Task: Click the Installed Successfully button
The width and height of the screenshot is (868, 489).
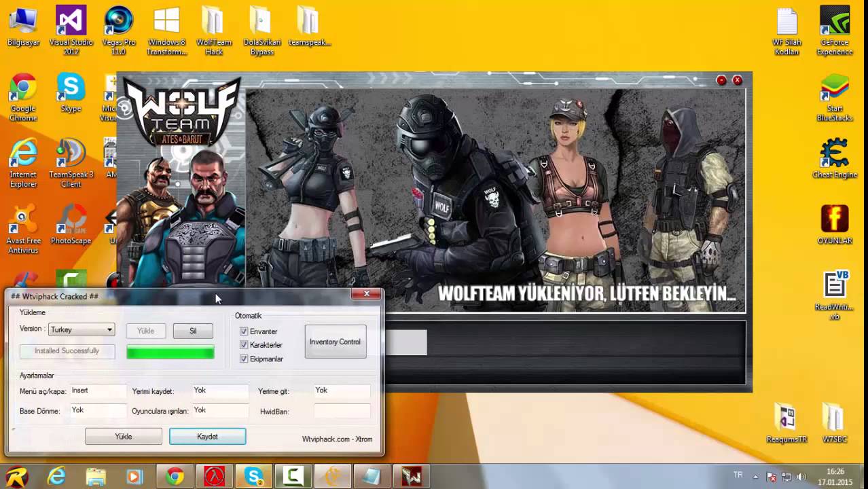Action: [x=67, y=351]
